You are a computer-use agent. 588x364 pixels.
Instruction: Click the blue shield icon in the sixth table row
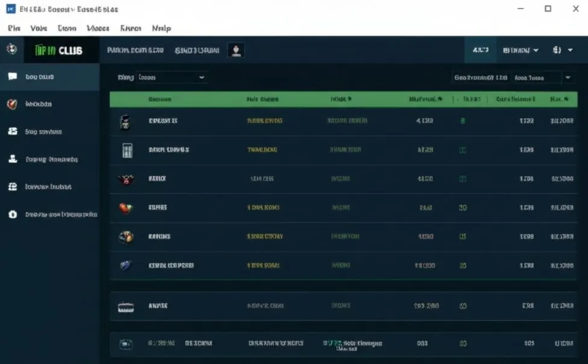tap(125, 265)
